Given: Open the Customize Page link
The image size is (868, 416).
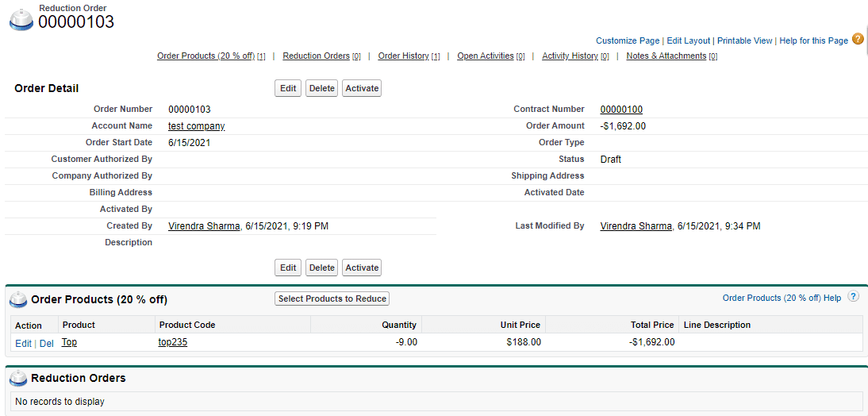Looking at the screenshot, I should pos(628,40).
